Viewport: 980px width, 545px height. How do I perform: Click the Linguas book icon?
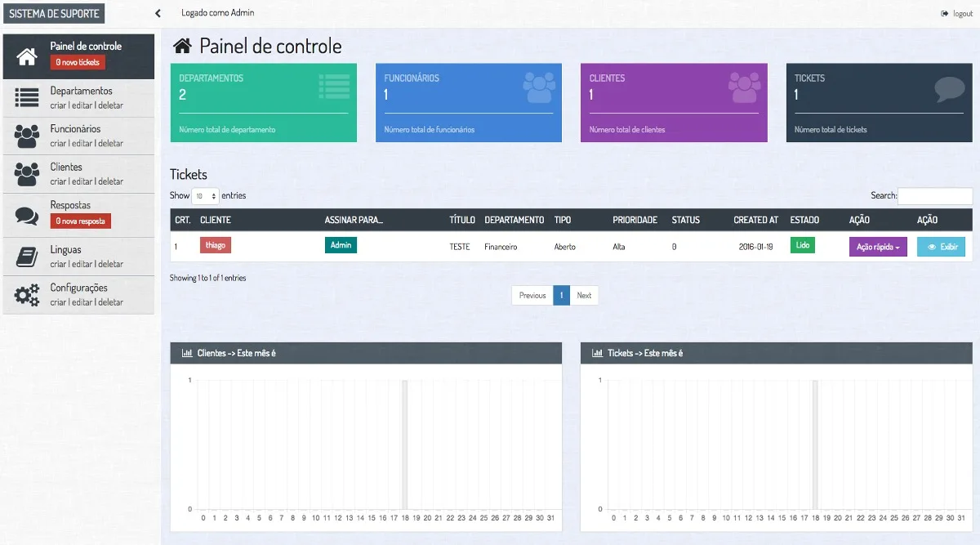tap(27, 257)
